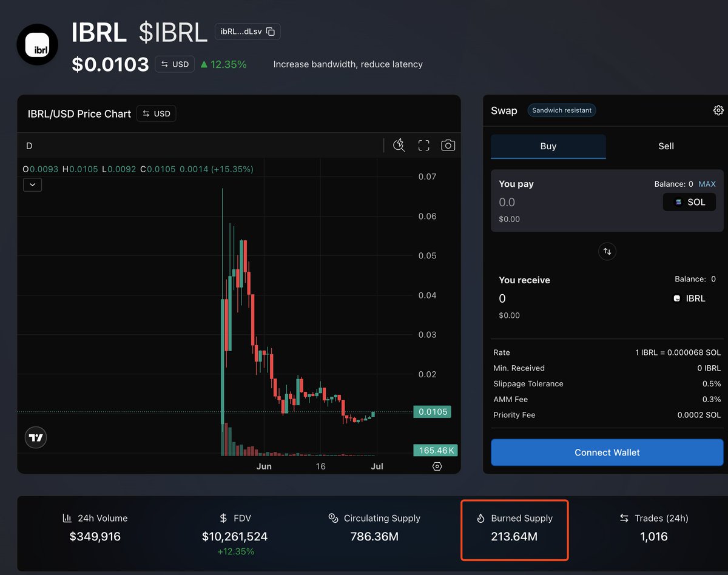Click the Rate 1 IBRL = 0.000068 SOL text
Screen dimensions: 728x575
[678, 352]
